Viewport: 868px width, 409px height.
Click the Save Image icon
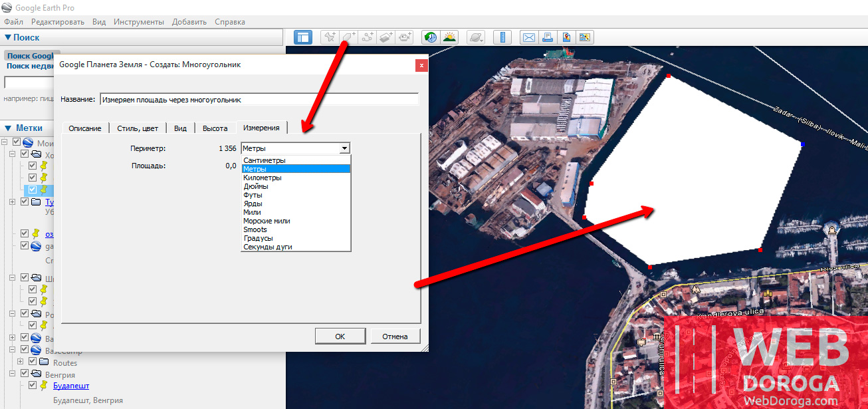[x=585, y=38]
